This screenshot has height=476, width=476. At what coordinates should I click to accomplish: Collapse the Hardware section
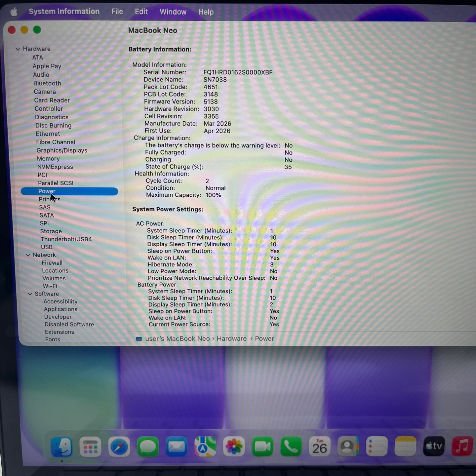(18, 49)
